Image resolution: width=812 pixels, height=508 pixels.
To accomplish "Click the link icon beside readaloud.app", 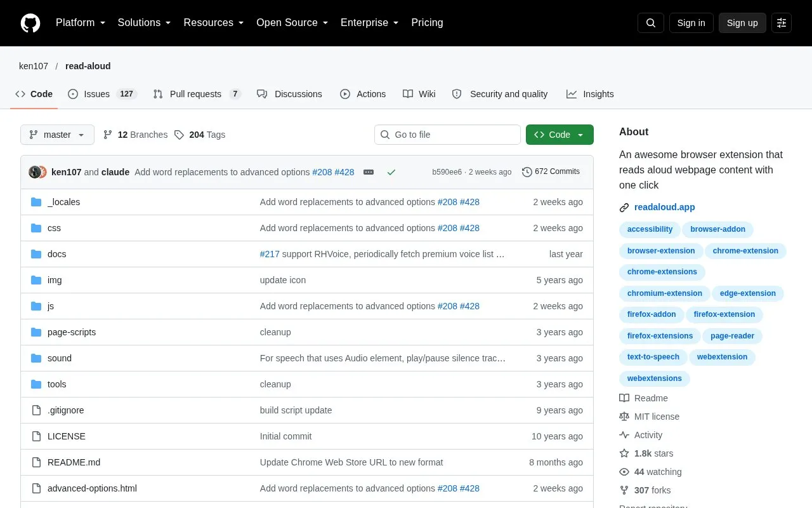I will 624,208.
